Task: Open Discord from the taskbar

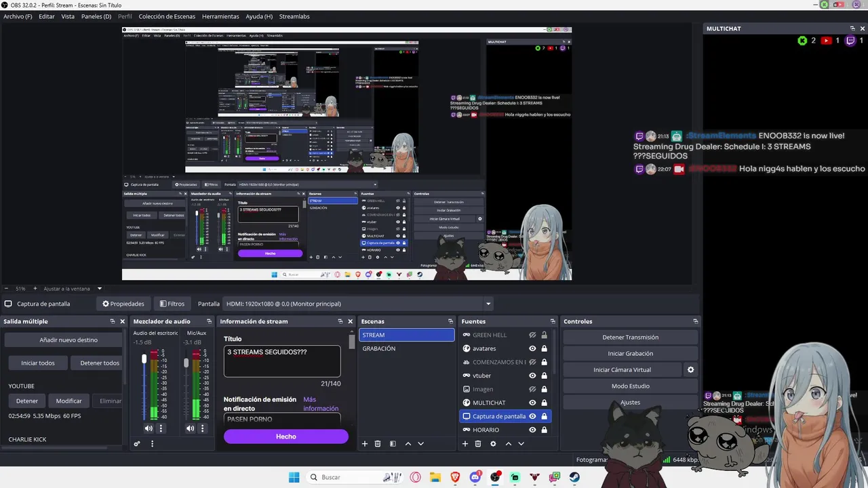Action: click(x=475, y=477)
